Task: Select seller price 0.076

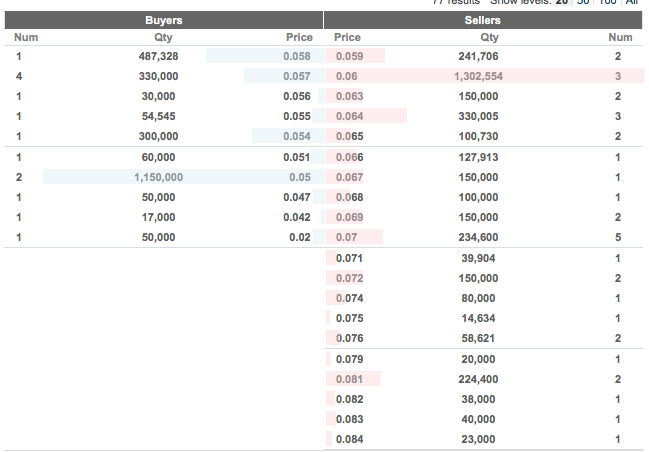Action: pos(350,338)
